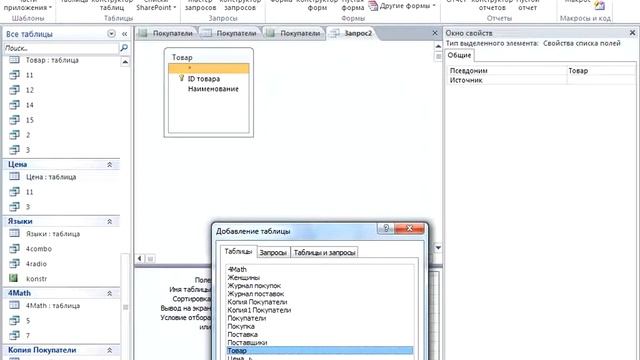Open Языки : таблица table icon

tap(14, 233)
